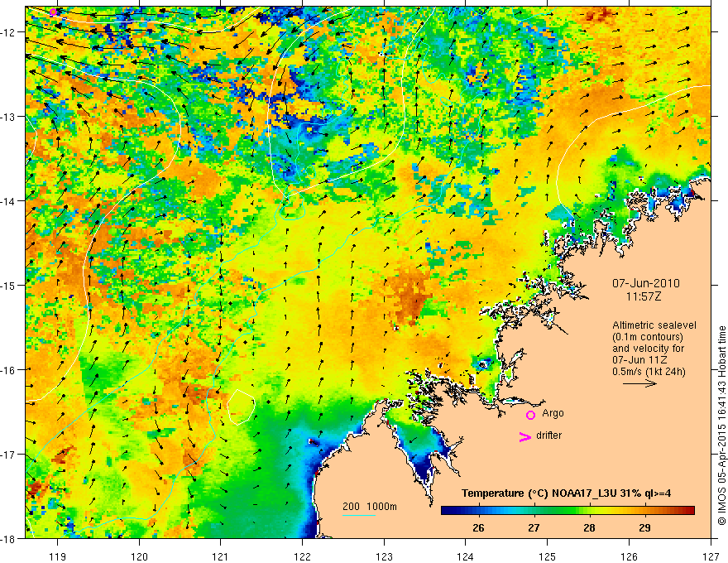Click the color bar label '29'
The height and width of the screenshot is (563, 728).
click(644, 527)
